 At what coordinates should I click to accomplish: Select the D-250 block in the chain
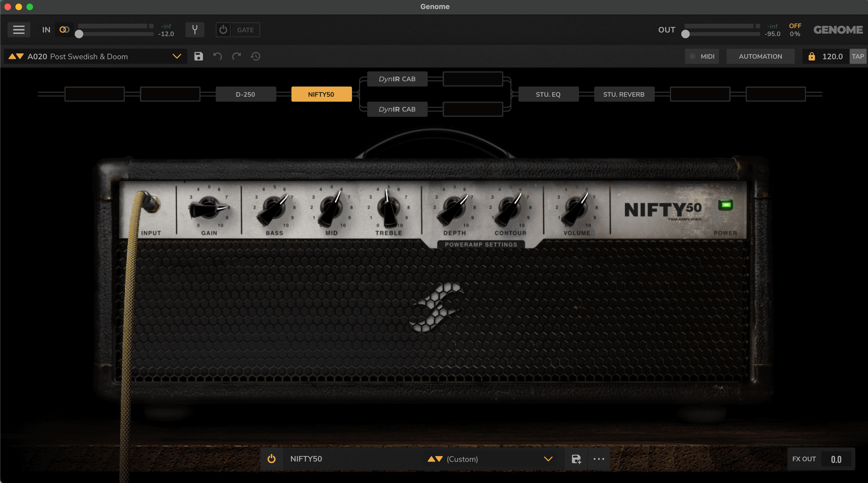pos(246,94)
